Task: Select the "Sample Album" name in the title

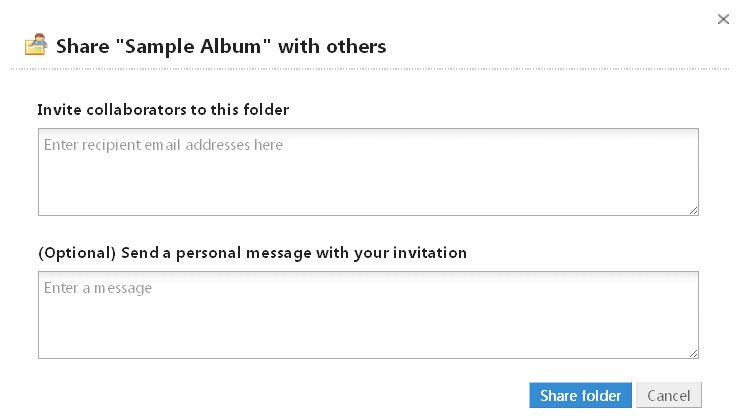Action: click(x=194, y=46)
